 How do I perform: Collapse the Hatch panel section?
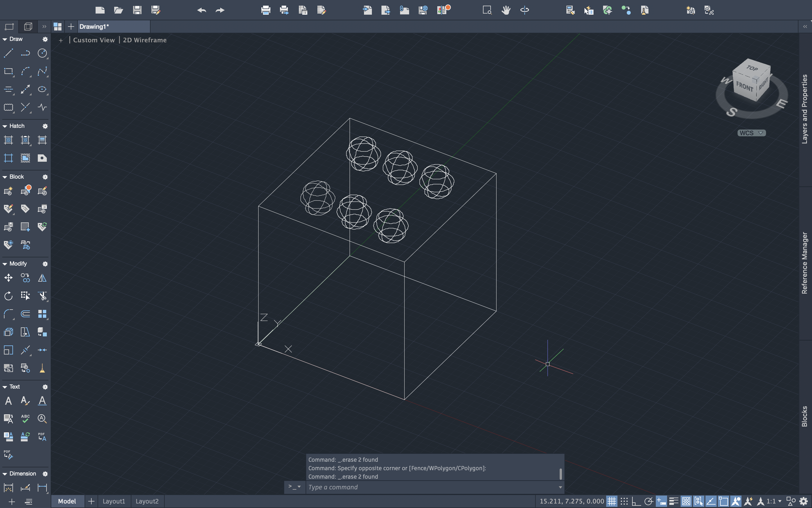5,126
